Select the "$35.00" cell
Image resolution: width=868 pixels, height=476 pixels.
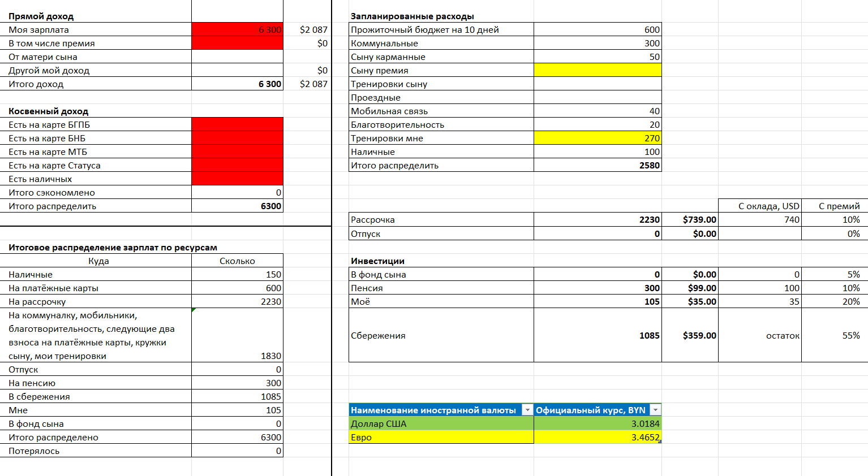click(690, 301)
